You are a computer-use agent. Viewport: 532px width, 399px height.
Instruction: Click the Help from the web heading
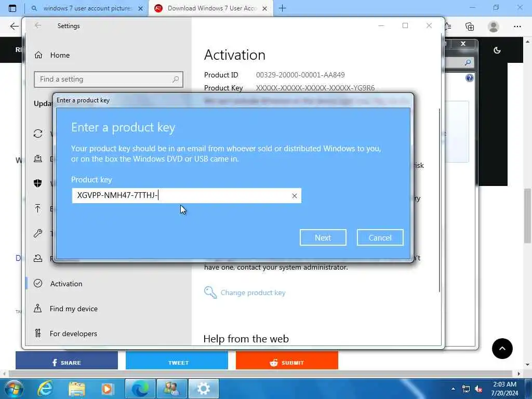(246, 339)
